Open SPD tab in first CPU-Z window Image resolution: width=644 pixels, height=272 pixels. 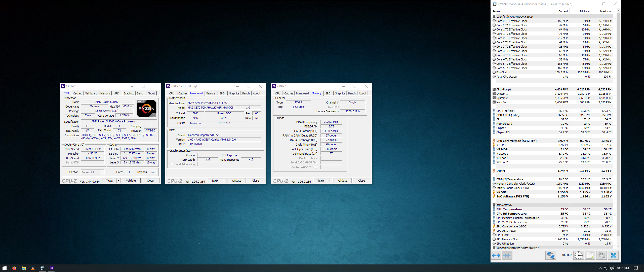click(x=117, y=93)
